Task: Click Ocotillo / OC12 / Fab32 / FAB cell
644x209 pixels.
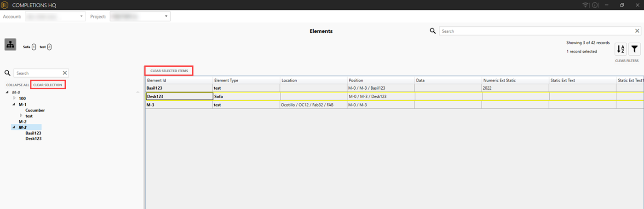Action: [313, 105]
